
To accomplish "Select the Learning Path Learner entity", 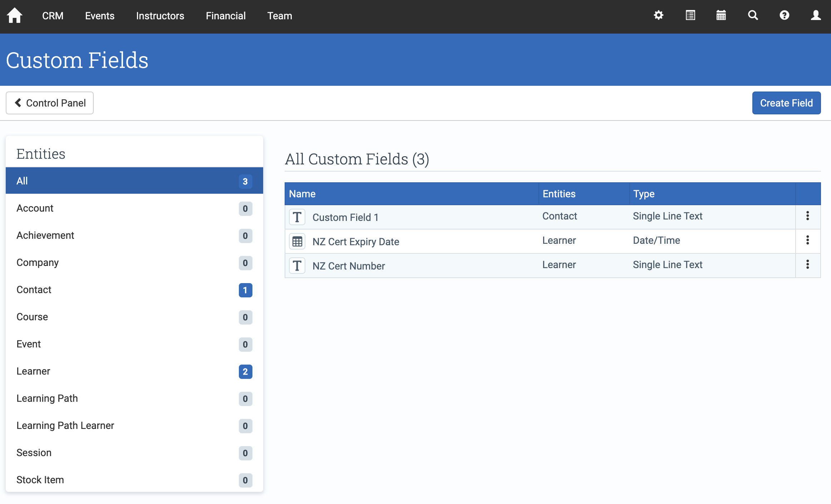I will tap(134, 425).
